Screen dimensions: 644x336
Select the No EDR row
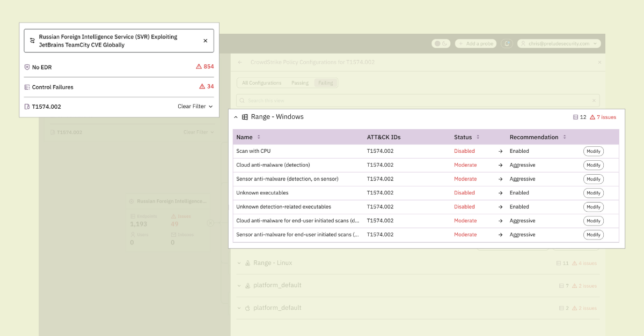pyautogui.click(x=119, y=67)
